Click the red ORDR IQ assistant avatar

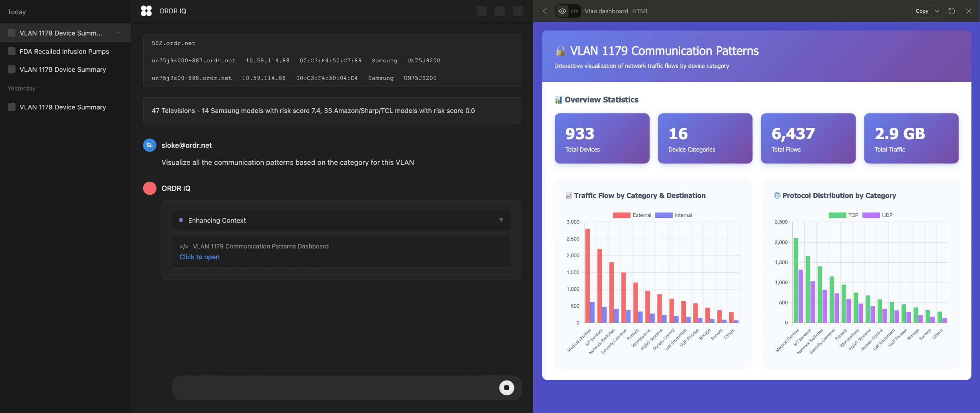coord(150,188)
